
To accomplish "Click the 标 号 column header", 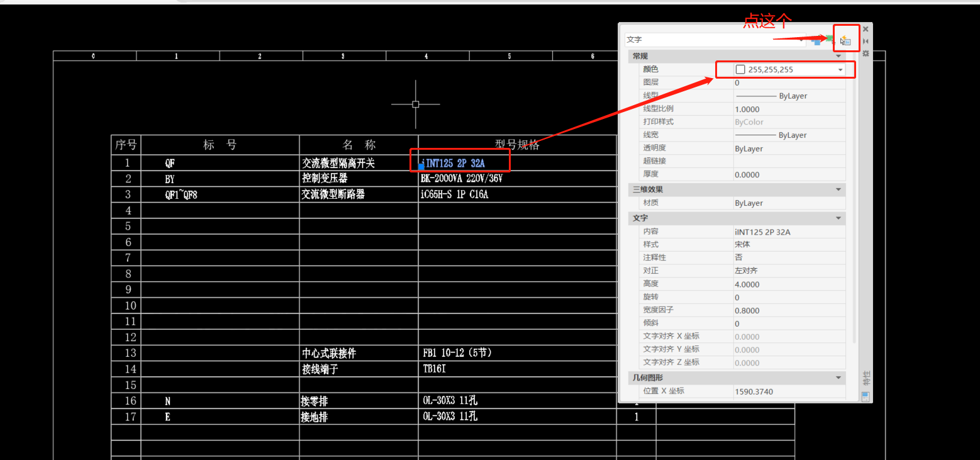I will (220, 145).
